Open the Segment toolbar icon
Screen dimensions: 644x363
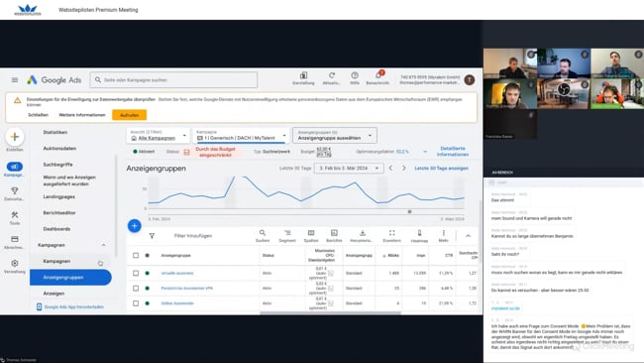(x=287, y=233)
